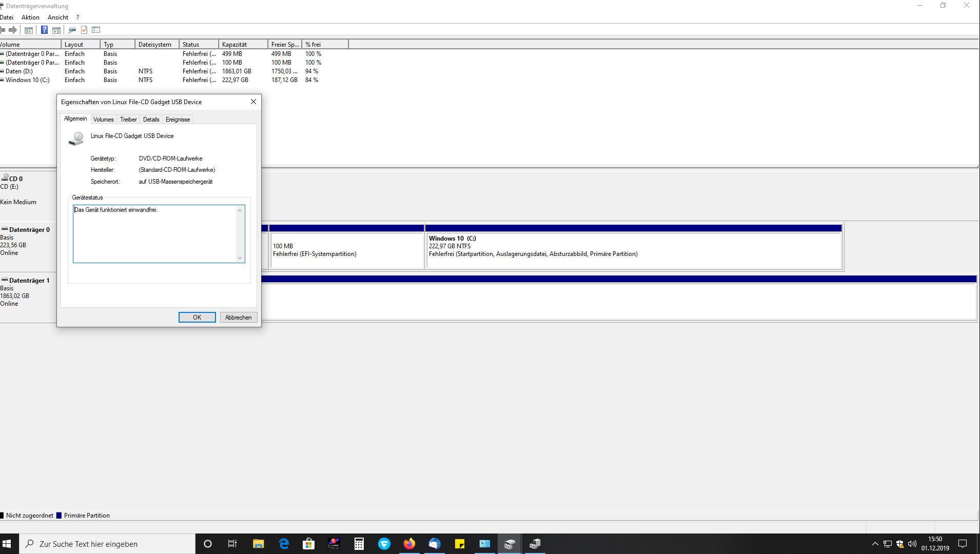The image size is (980, 554).
Task: Click the settings checklist toolbar icon
Action: (x=96, y=30)
